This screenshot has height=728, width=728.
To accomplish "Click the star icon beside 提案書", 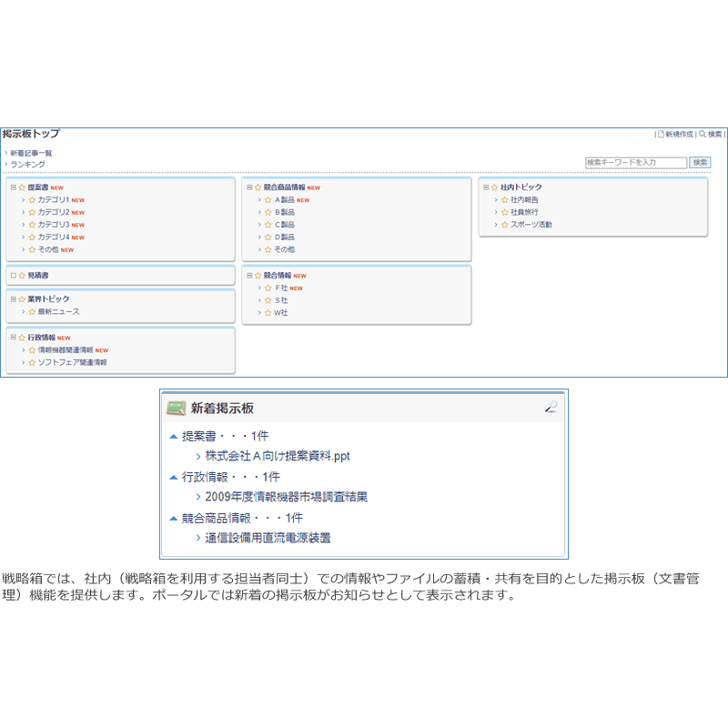I will tap(22, 187).
